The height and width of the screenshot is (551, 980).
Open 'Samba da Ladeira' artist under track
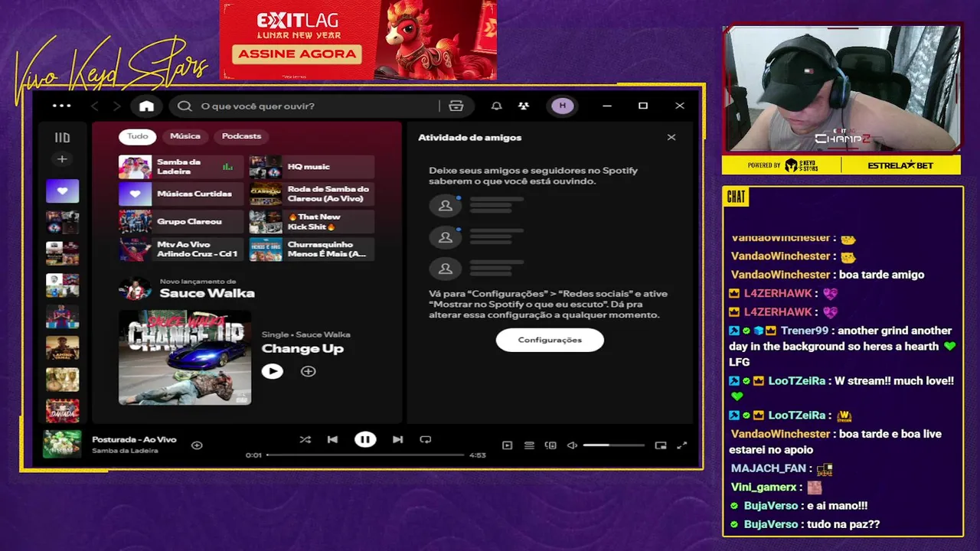pyautogui.click(x=125, y=451)
